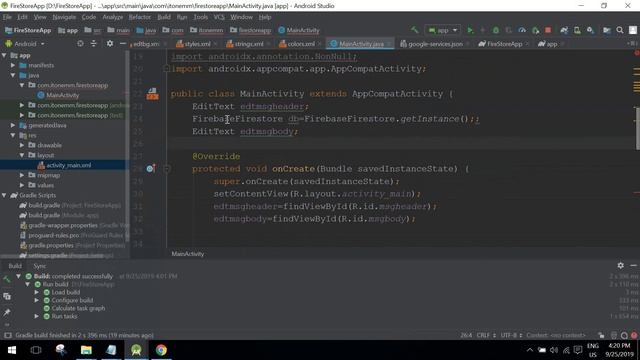The width and height of the screenshot is (640, 360).
Task: Sync project with Gradle files icon
Action: 564,30
